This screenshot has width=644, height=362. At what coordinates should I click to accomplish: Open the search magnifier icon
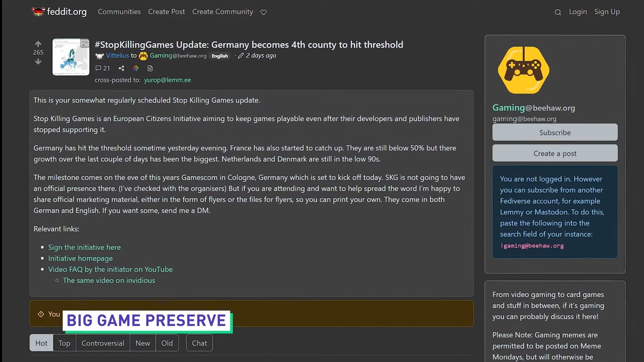click(x=558, y=12)
